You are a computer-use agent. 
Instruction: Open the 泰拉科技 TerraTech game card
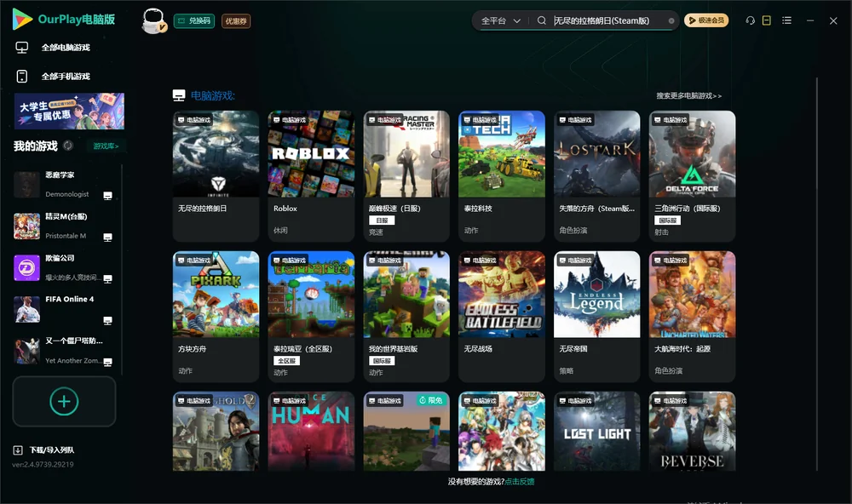502,175
